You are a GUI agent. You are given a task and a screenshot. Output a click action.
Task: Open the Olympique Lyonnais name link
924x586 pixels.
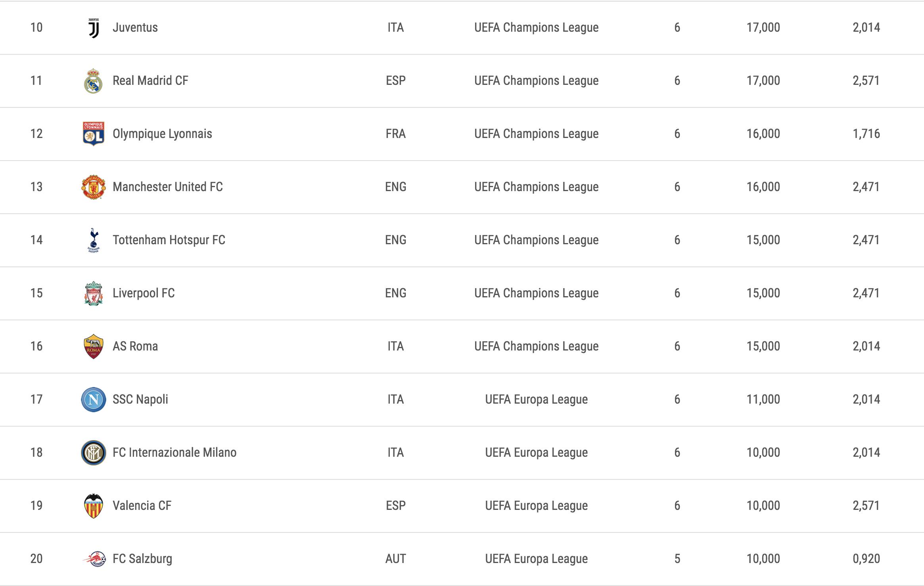click(162, 134)
